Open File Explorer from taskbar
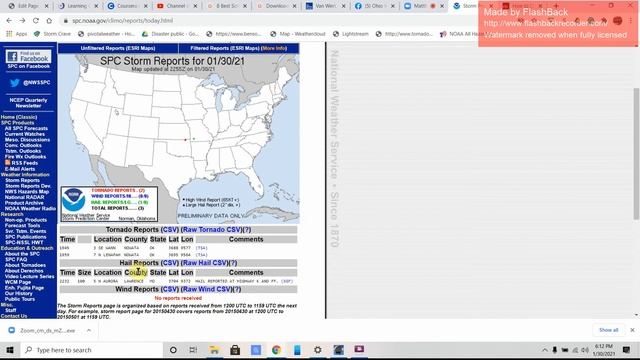The width and height of the screenshot is (640, 360). coord(214,350)
